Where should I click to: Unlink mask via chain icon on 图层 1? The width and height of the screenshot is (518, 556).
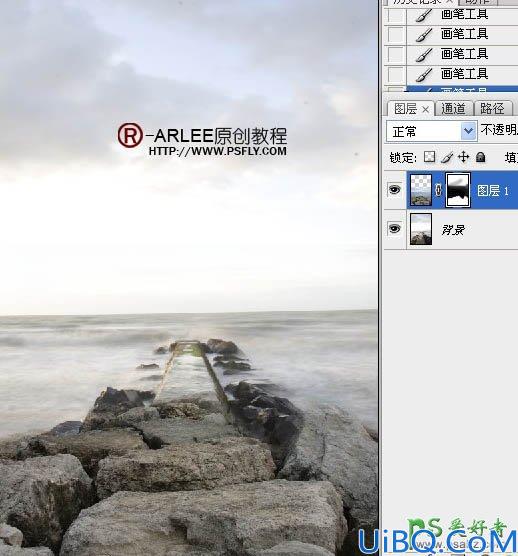[439, 190]
